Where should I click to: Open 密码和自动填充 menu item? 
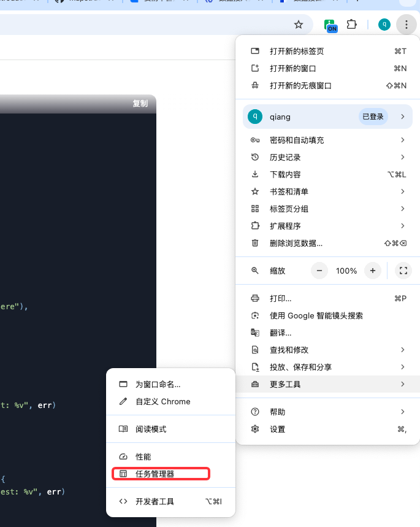(x=327, y=140)
